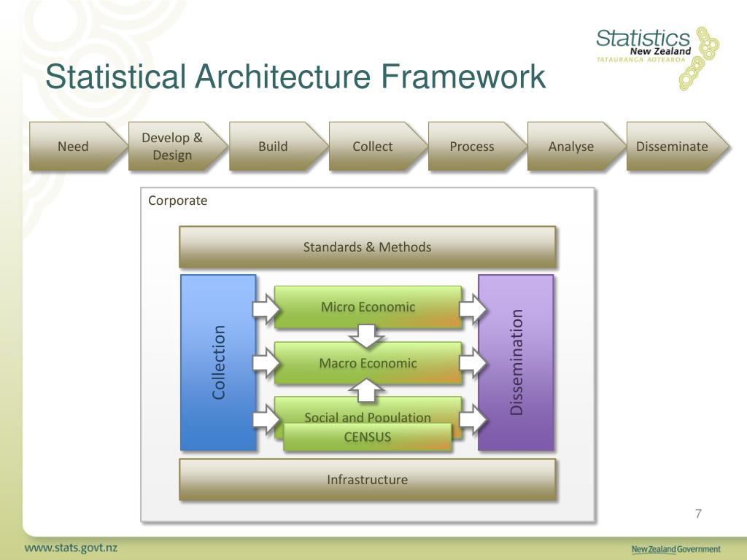Click the Statistics New Zealand logo
The height and width of the screenshot is (560, 747).
(657, 58)
